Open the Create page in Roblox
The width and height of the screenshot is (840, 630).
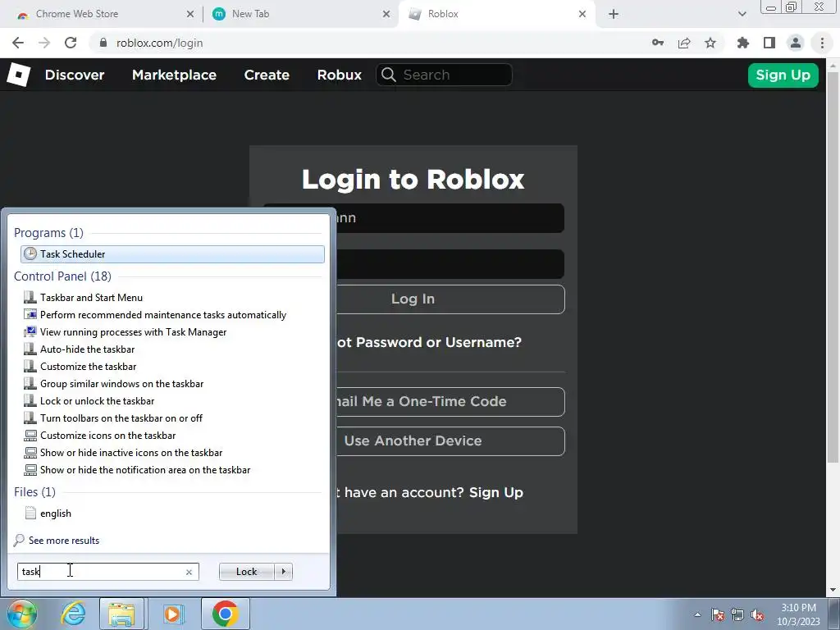pyautogui.click(x=267, y=75)
